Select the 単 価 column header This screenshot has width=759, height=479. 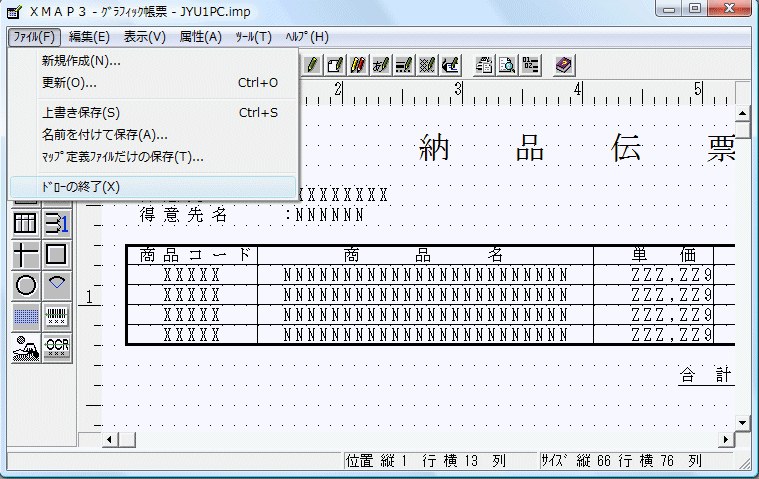(664, 254)
